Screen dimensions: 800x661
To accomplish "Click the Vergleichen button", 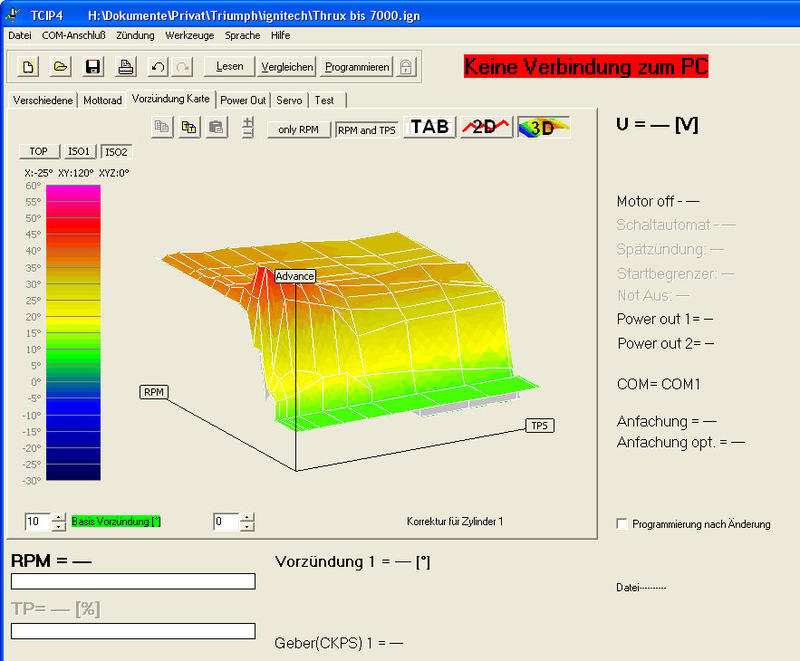I will click(287, 67).
